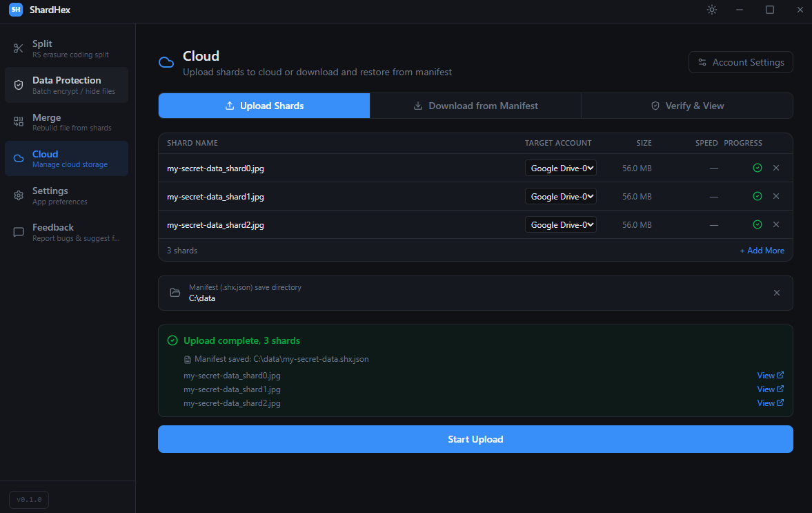
Task: Delete the my-secret-data_shard2.jpg row via X
Action: [776, 224]
